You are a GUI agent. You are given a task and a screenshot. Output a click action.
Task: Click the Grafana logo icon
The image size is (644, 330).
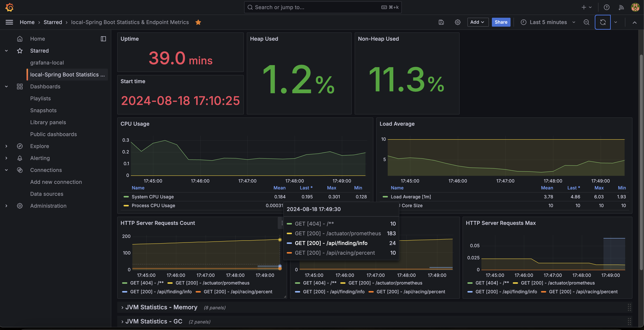(x=9, y=7)
